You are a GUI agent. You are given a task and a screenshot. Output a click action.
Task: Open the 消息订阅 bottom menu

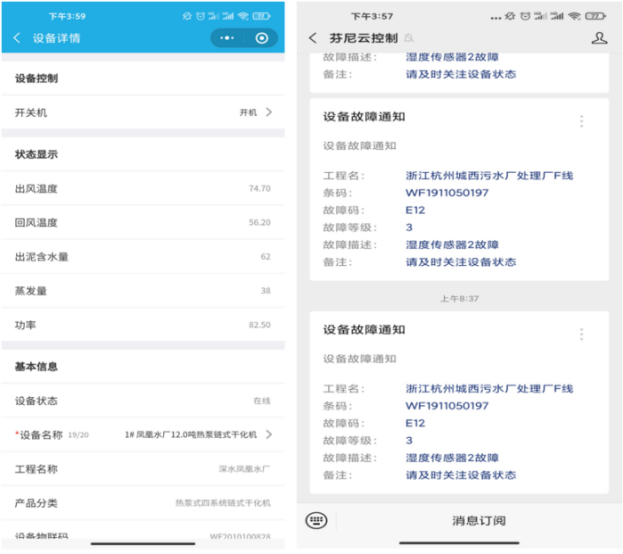point(479,520)
